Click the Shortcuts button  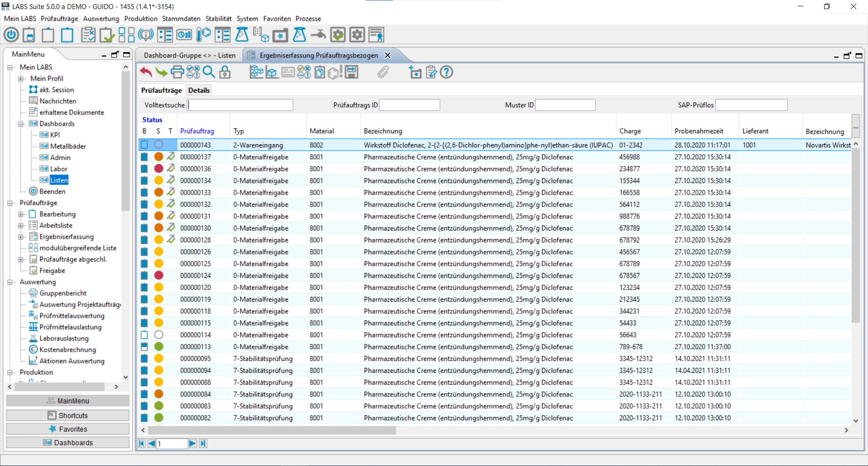pyautogui.click(x=68, y=415)
